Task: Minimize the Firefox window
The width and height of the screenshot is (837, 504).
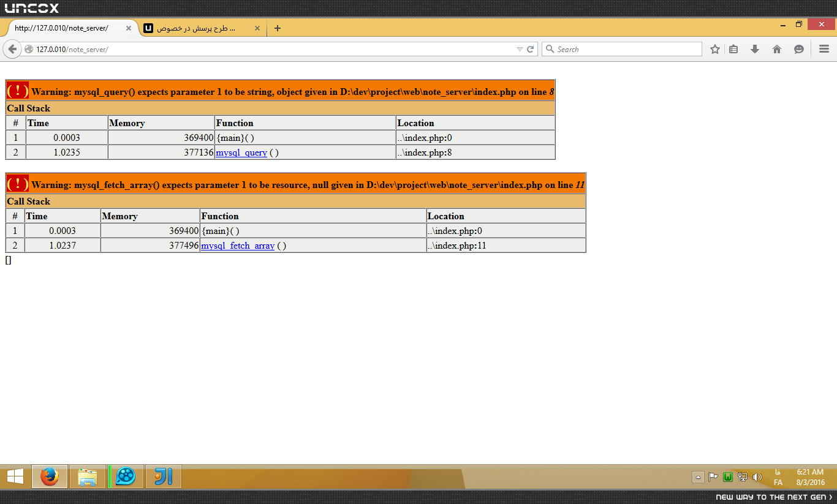Action: click(x=783, y=25)
